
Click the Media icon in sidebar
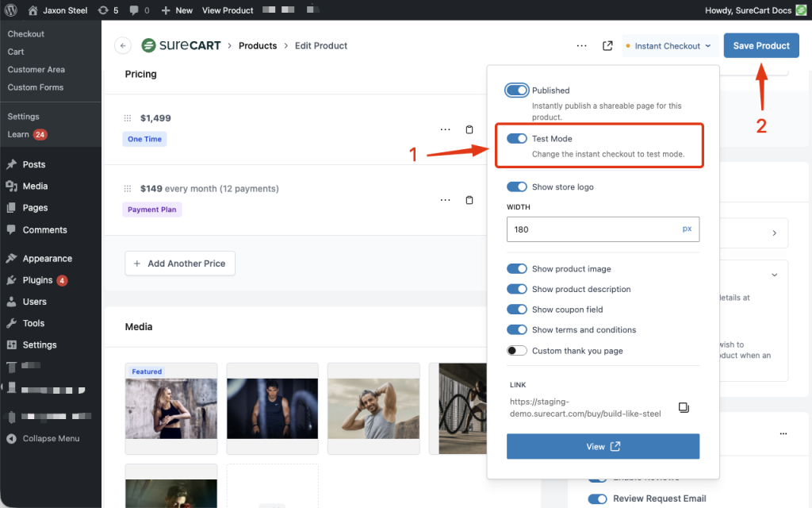pyautogui.click(x=11, y=186)
